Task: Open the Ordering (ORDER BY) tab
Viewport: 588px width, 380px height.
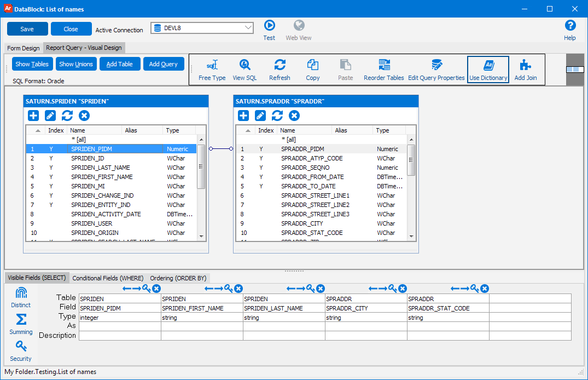Action: [178, 278]
